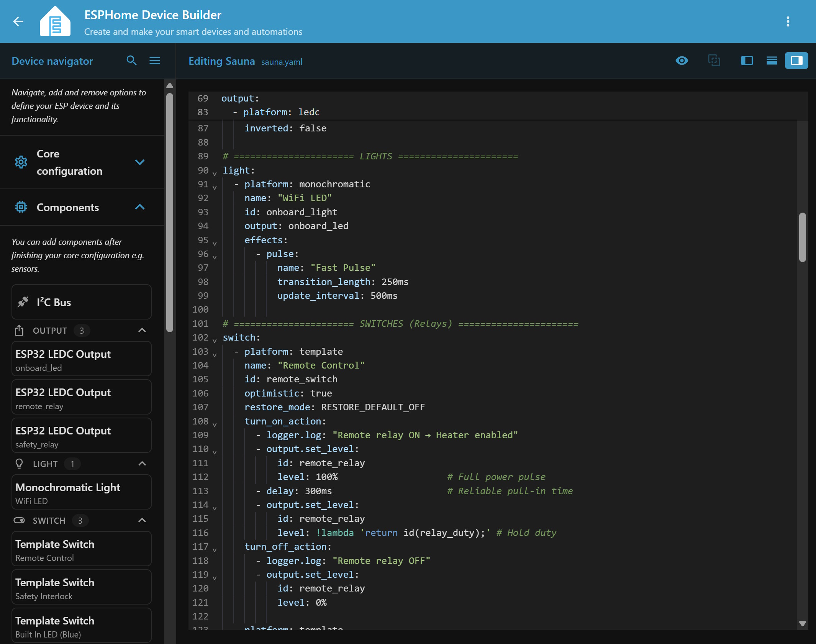Go back with the arrow icon
Viewport: 816px width, 644px height.
tap(18, 21)
